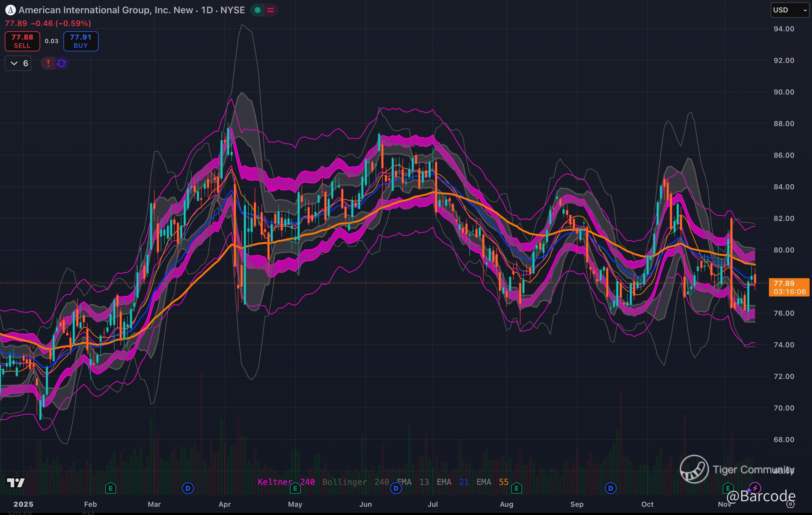Image resolution: width=812 pixels, height=515 pixels.
Task: Click the red exclamation error indicator
Action: point(48,63)
